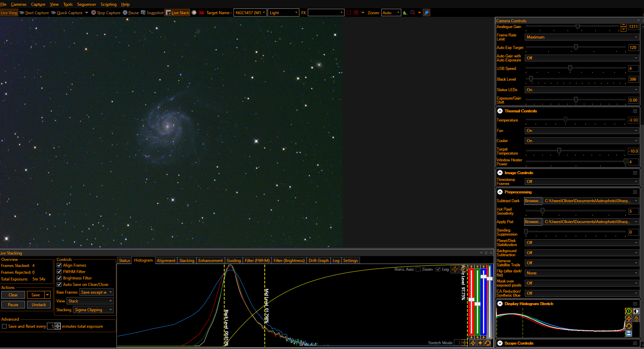Click the Unstack button
Viewport: 644px width, 349px height.
point(39,305)
